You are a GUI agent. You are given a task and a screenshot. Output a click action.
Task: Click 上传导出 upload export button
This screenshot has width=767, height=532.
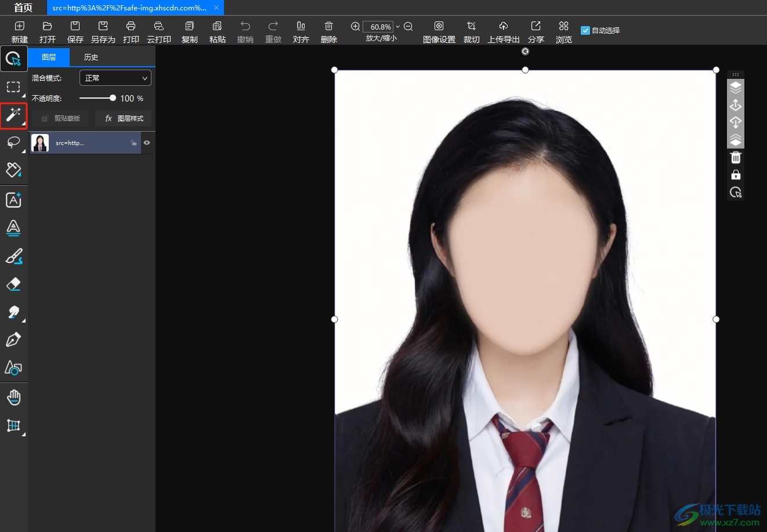pos(504,32)
